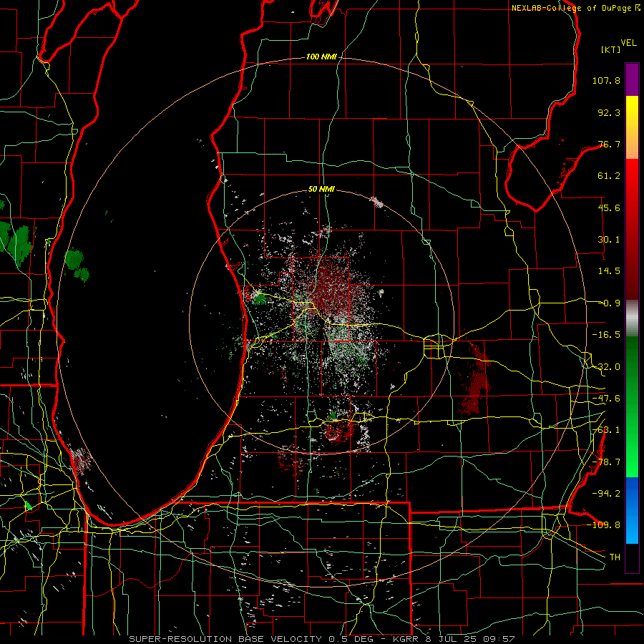
Task: Click the 107.8 legend value
Action: coord(606,80)
